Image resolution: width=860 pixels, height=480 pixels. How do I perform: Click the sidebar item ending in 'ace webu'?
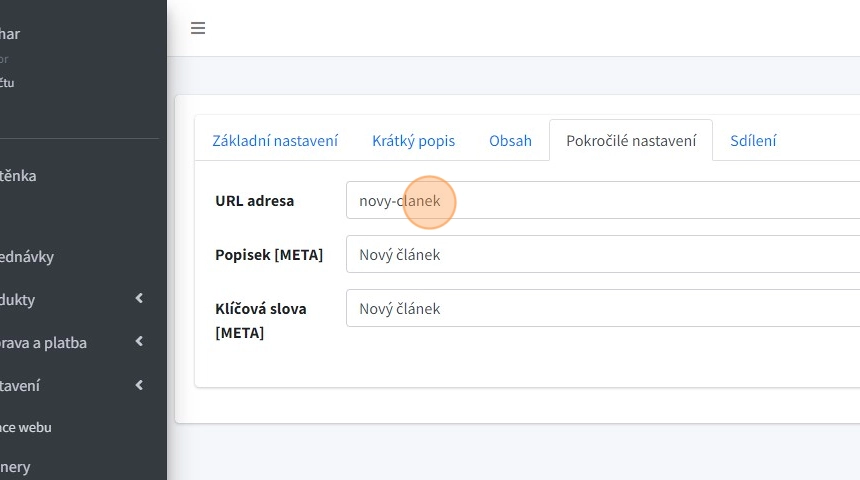[x=26, y=427]
